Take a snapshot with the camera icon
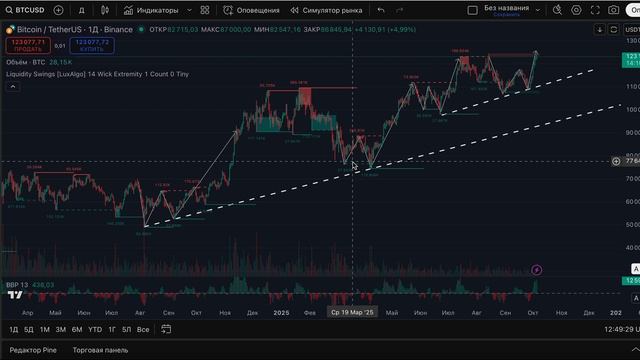 point(613,10)
